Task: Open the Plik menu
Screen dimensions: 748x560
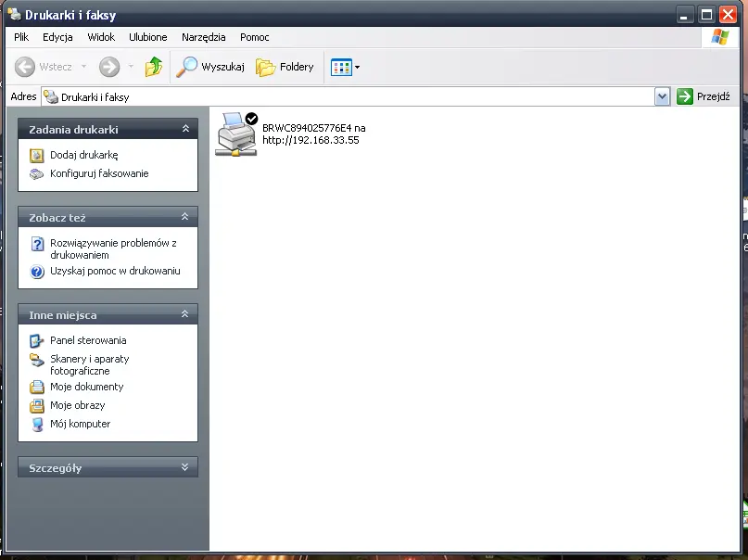Action: 21,37
